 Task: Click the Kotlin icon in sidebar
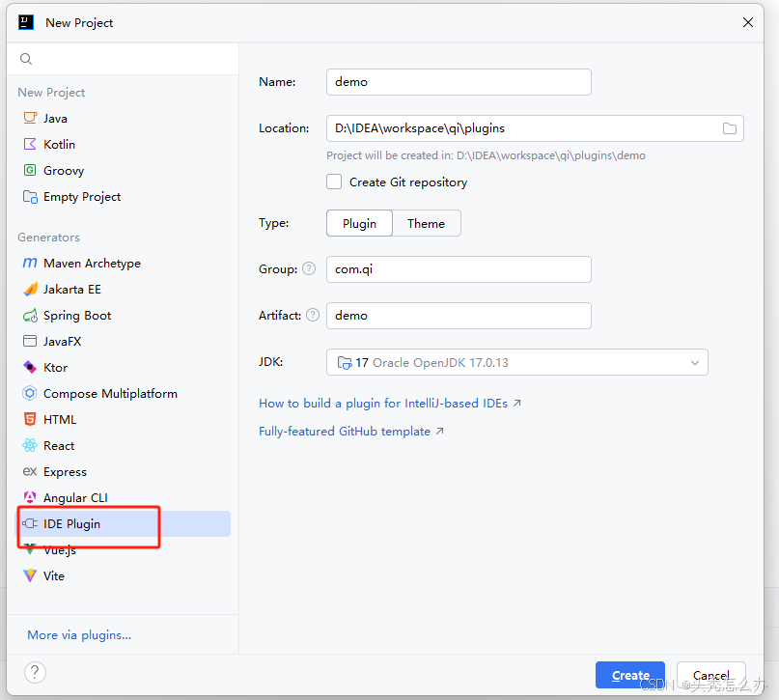pos(30,144)
